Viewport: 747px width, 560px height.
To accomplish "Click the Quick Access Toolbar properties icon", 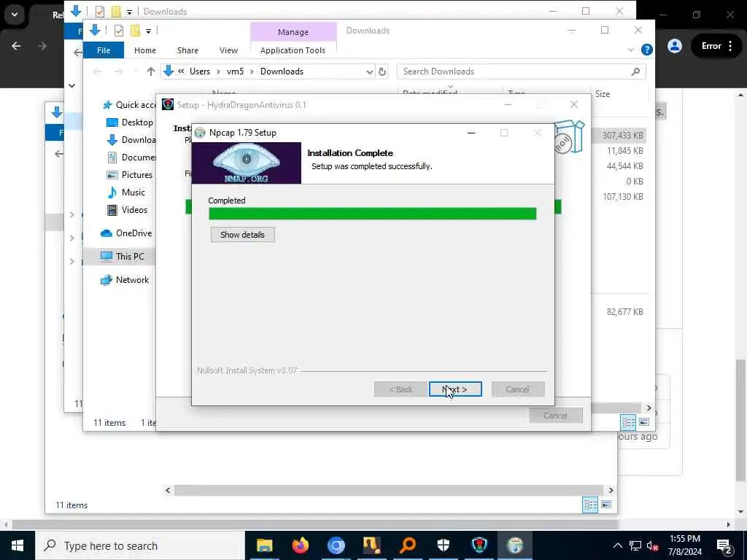I will (119, 31).
